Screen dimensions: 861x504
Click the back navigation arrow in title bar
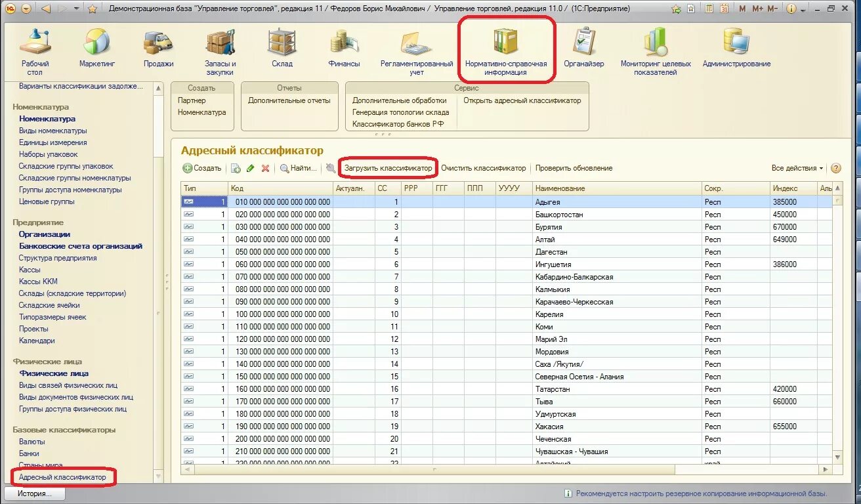coord(45,9)
